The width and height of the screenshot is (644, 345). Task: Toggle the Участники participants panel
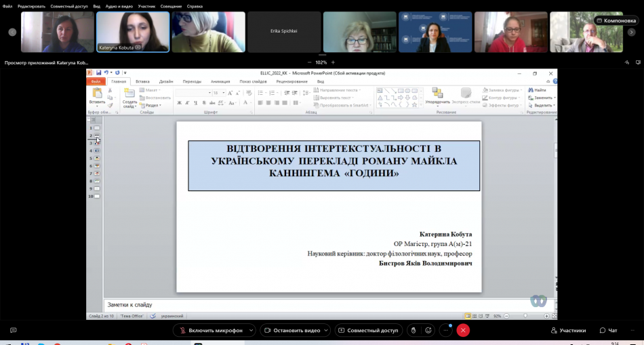tap(567, 330)
